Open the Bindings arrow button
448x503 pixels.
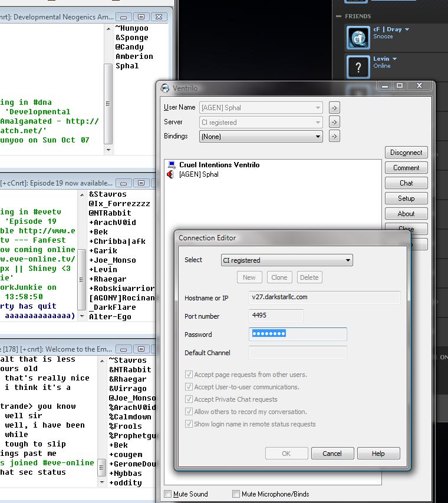pos(334,136)
